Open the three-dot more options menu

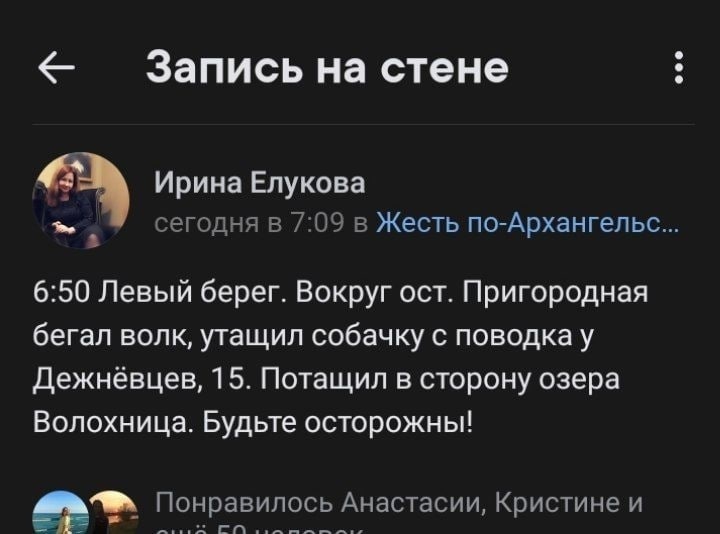(679, 67)
